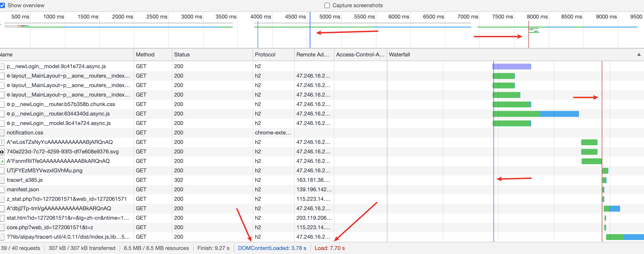The height and width of the screenshot is (254, 644).
Task: Click the Method column header
Action: point(145,55)
